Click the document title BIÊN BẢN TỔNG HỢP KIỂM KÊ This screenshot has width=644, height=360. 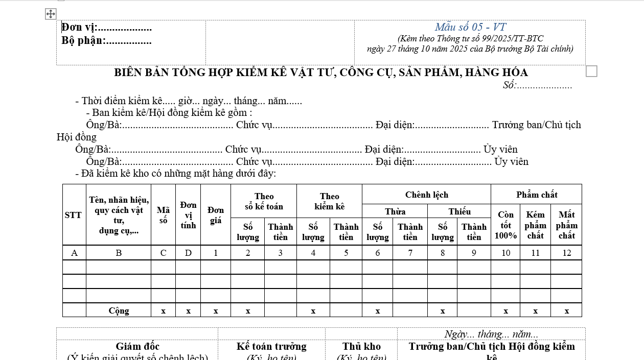(322, 73)
